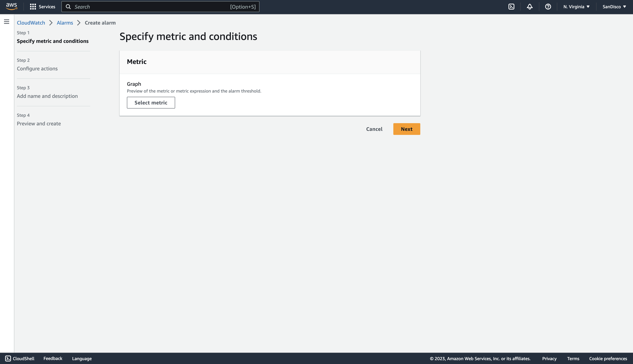633x364 pixels.
Task: Cancel the alarm creation
Action: click(x=374, y=129)
